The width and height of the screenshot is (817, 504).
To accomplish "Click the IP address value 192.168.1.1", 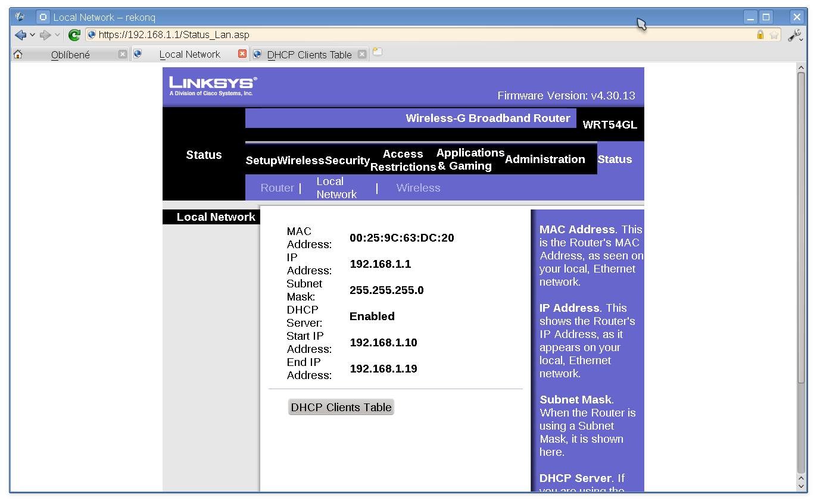I will (x=381, y=264).
